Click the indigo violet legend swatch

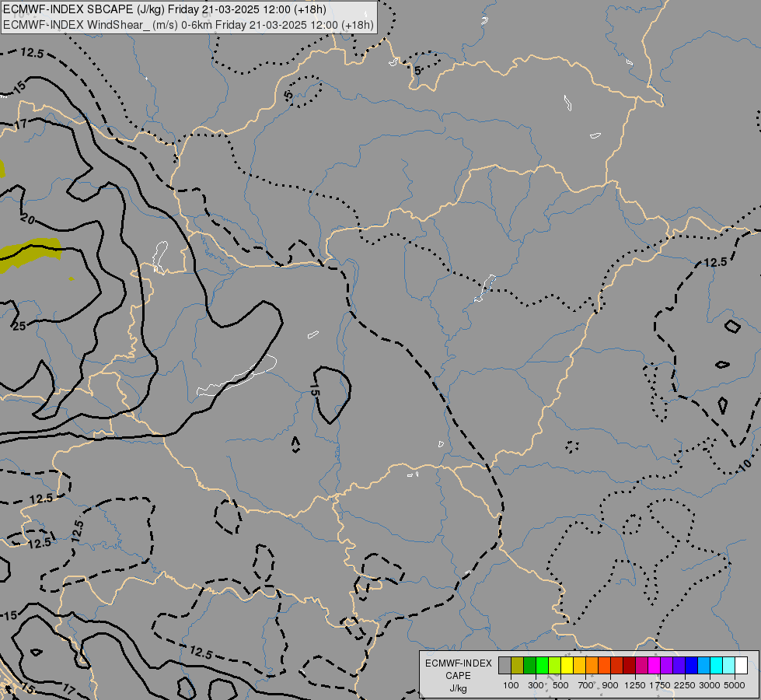pyautogui.click(x=679, y=666)
